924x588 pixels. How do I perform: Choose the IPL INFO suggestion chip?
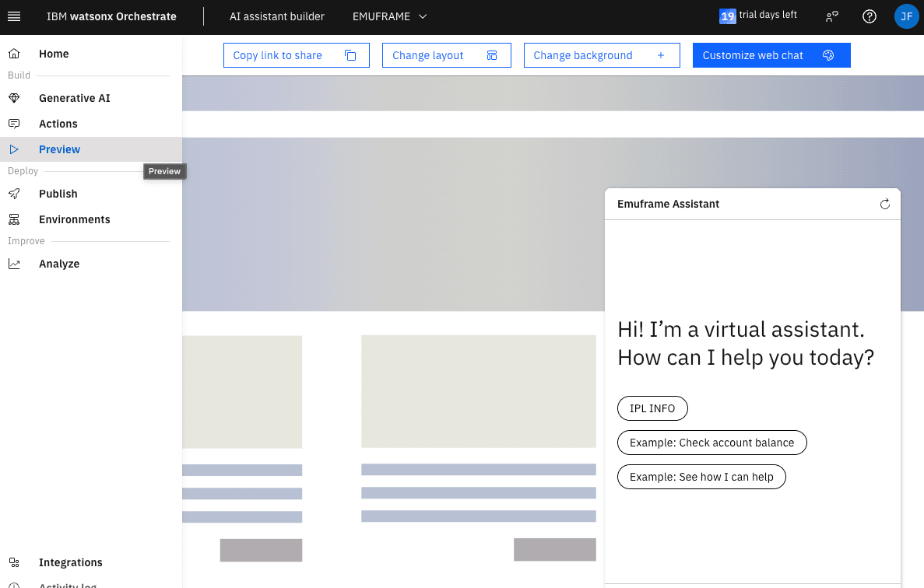click(x=652, y=408)
